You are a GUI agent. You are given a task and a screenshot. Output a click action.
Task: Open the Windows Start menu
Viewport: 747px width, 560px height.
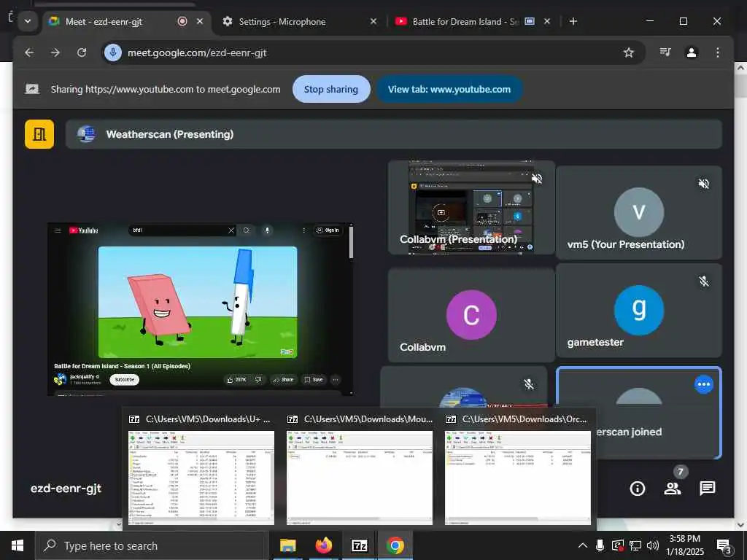click(18, 545)
